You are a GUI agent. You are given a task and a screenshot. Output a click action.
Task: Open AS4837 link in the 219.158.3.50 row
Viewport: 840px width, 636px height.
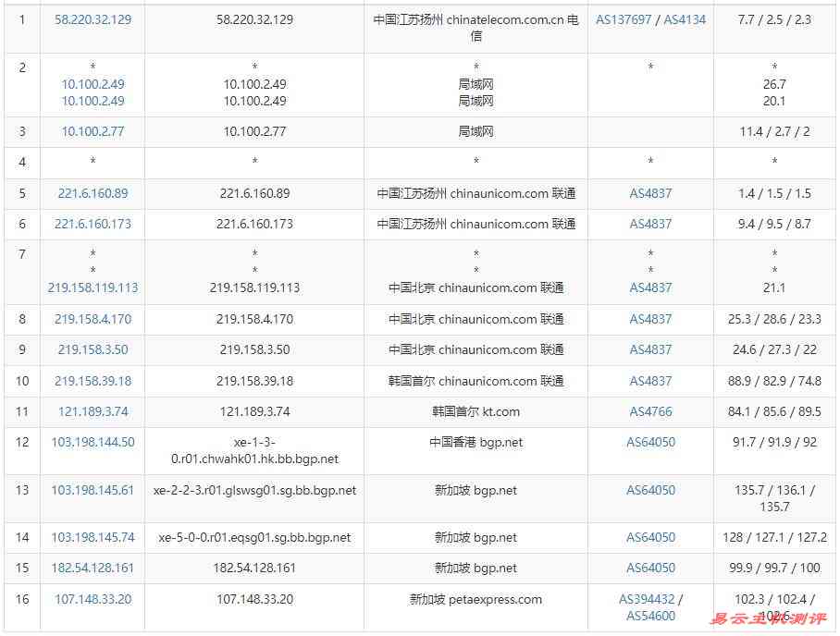click(650, 350)
